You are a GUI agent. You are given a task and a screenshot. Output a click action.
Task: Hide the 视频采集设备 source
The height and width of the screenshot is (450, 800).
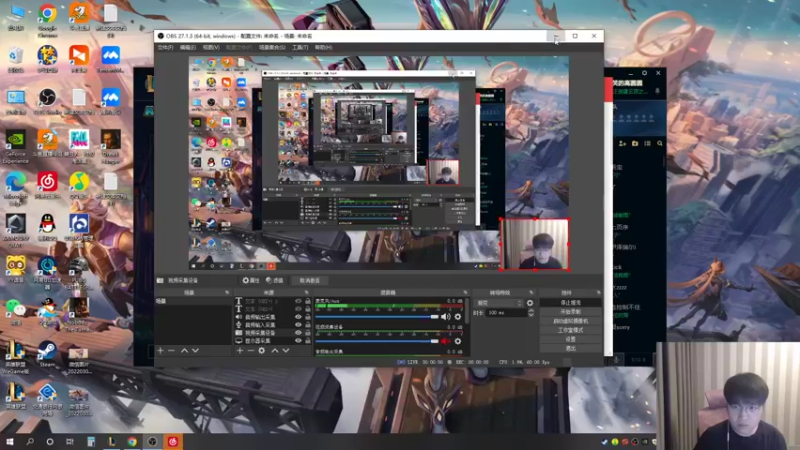(x=298, y=333)
